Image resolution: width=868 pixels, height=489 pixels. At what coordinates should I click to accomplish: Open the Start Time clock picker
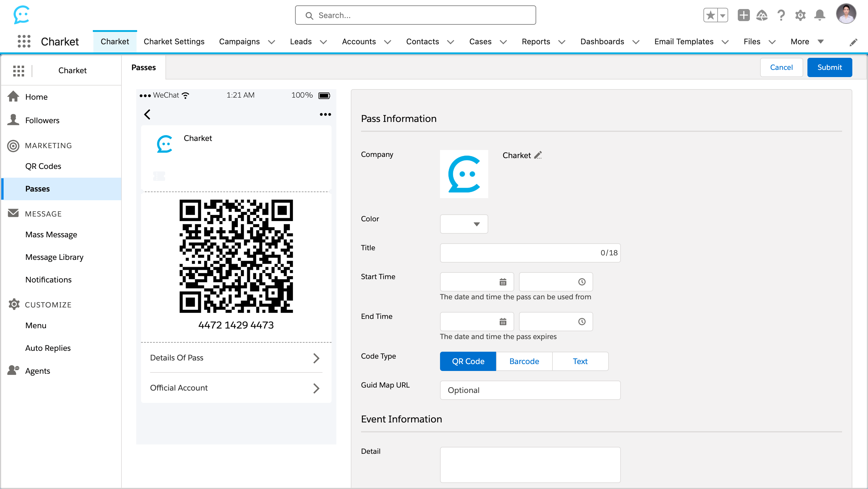[x=582, y=282]
